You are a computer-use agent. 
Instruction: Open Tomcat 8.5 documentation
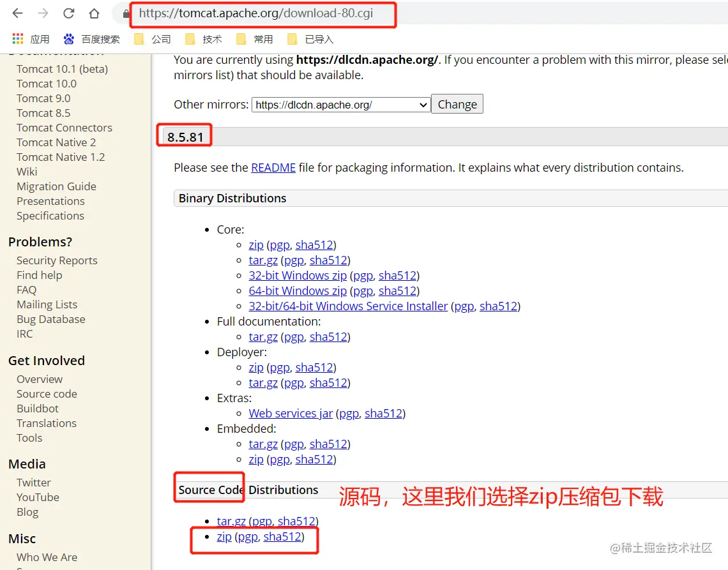pos(43,113)
